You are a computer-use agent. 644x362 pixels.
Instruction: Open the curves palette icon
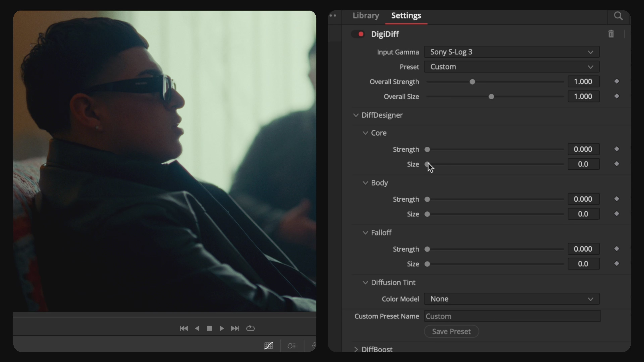click(269, 346)
